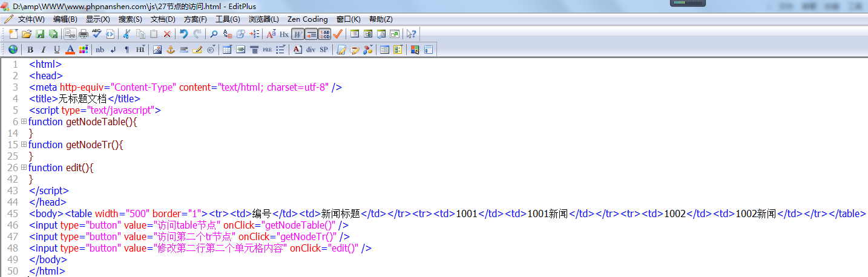Open the 搜索(S) menu
Viewport: 868px width, 277px height.
tap(130, 19)
